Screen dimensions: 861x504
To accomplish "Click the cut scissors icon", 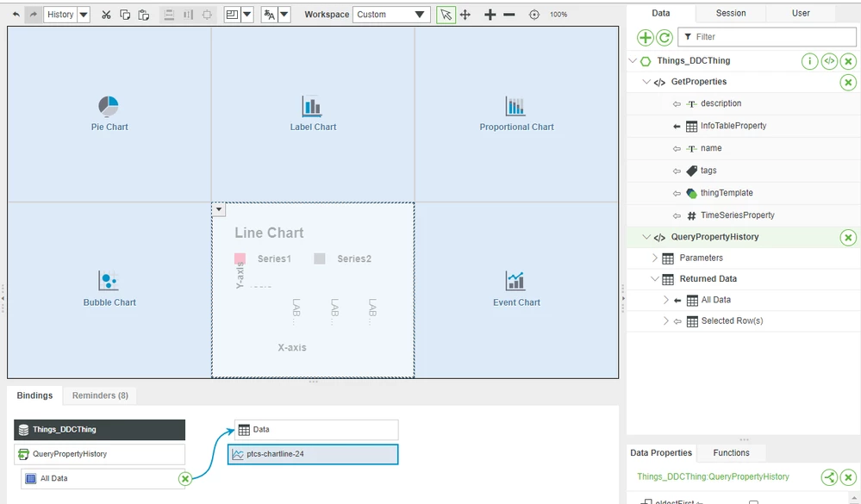I will point(106,15).
